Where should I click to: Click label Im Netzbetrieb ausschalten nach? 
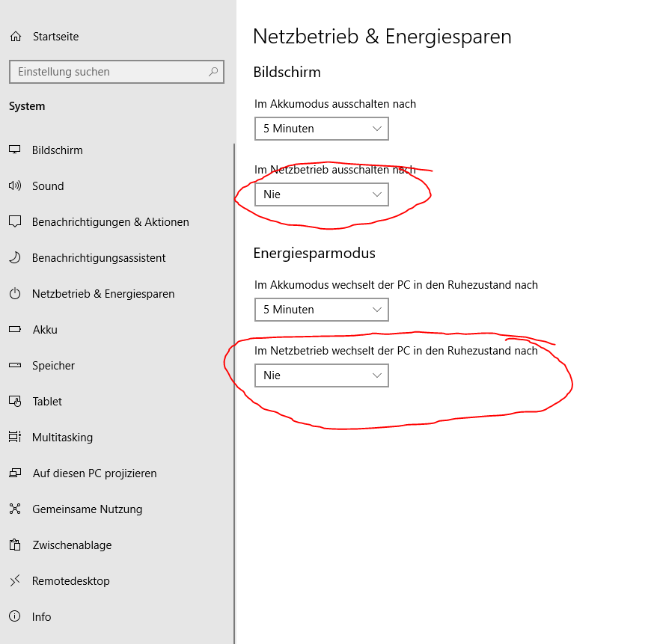[335, 170]
